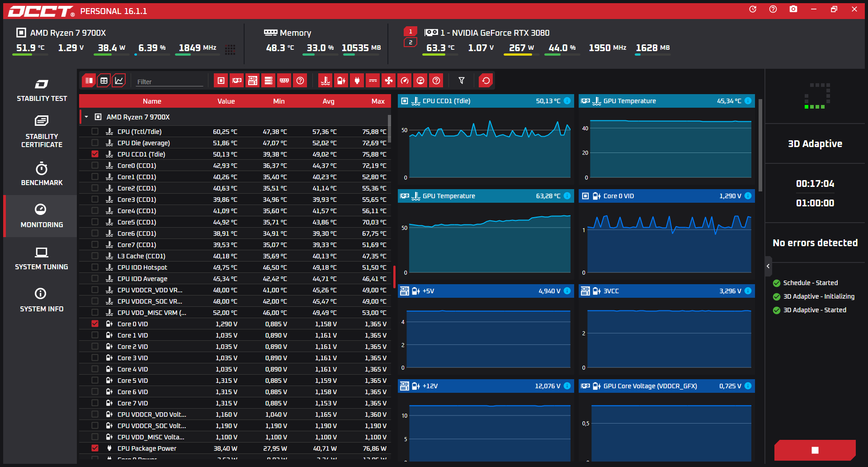Uncheck the CPU CCD1 (Tdie) checkbox

tap(95, 154)
